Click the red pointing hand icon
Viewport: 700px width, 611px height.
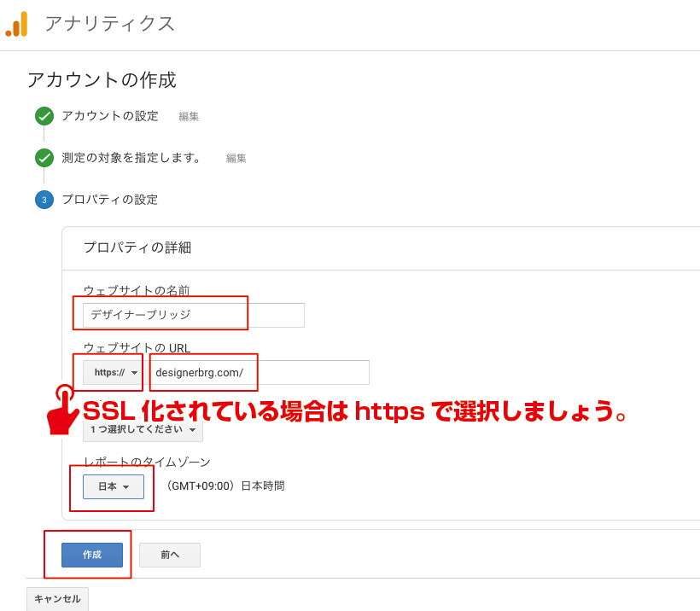click(63, 410)
